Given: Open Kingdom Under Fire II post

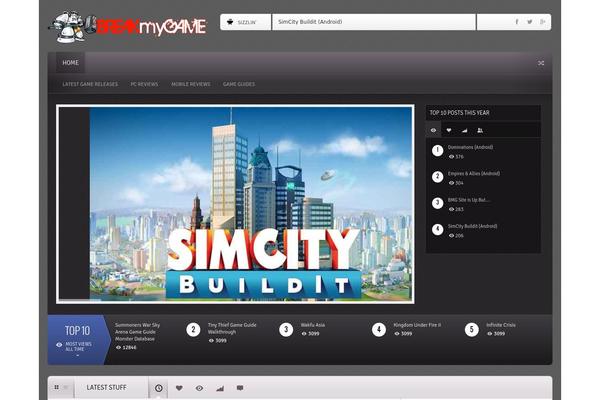Looking at the screenshot, I should [x=417, y=325].
